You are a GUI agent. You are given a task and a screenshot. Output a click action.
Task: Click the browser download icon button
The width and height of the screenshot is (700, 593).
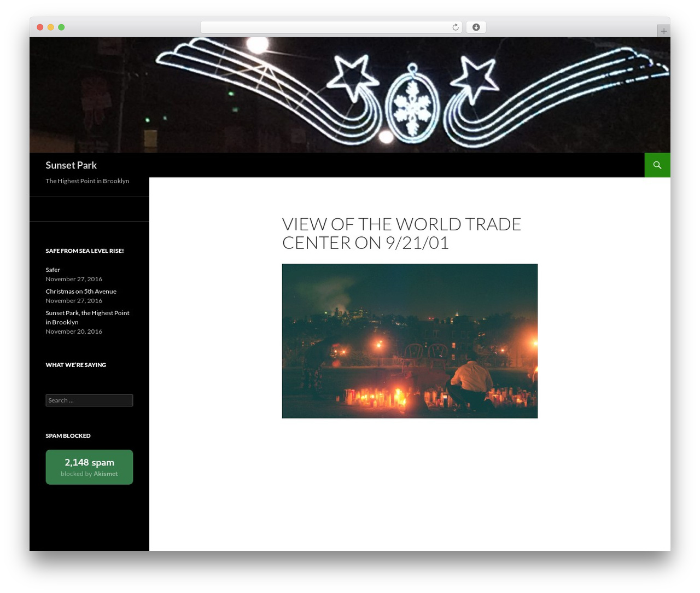coord(476,27)
